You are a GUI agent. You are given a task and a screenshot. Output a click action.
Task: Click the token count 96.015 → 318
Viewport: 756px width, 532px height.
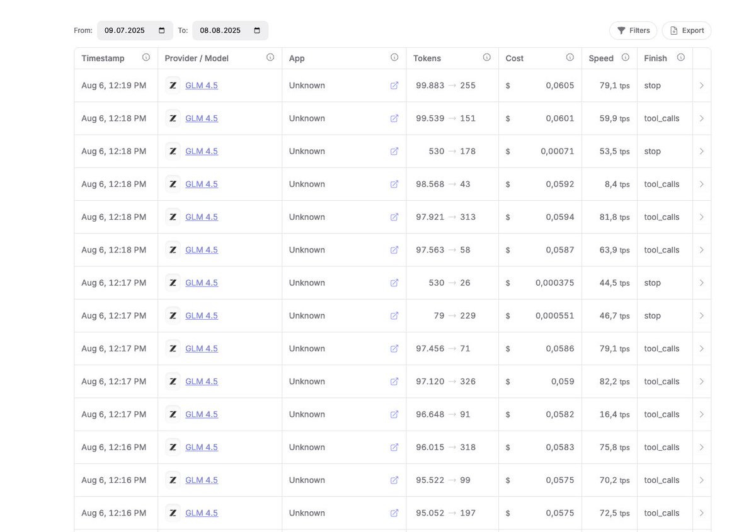[x=446, y=447]
